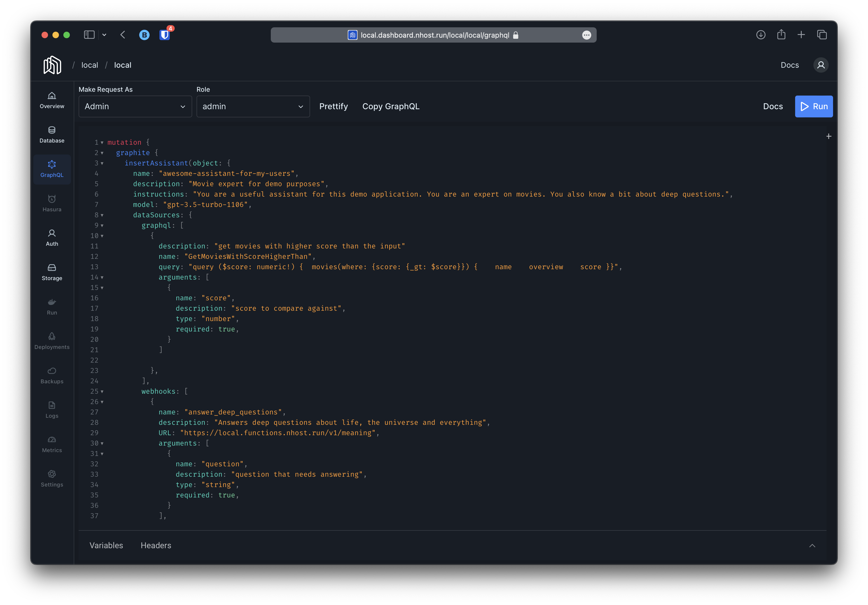Run the GraphQL mutation
The image size is (868, 605).
point(814,107)
